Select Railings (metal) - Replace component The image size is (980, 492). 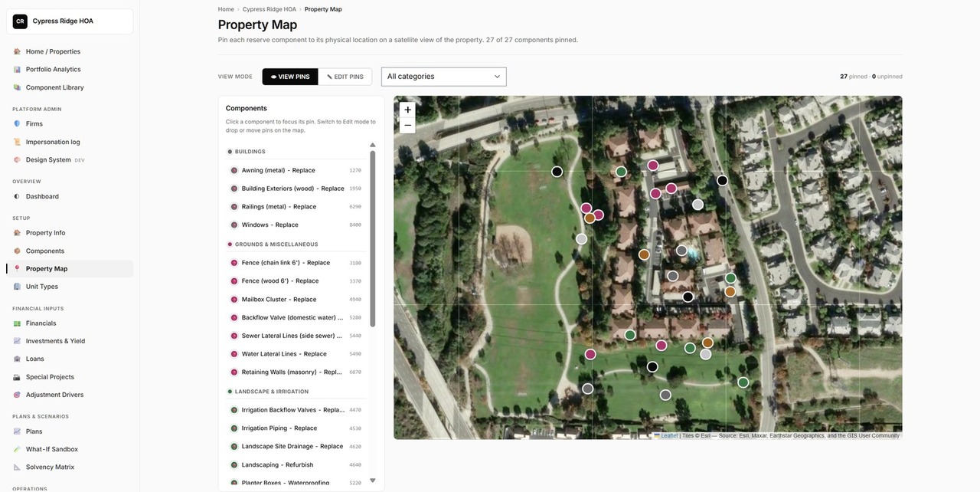pyautogui.click(x=296, y=207)
